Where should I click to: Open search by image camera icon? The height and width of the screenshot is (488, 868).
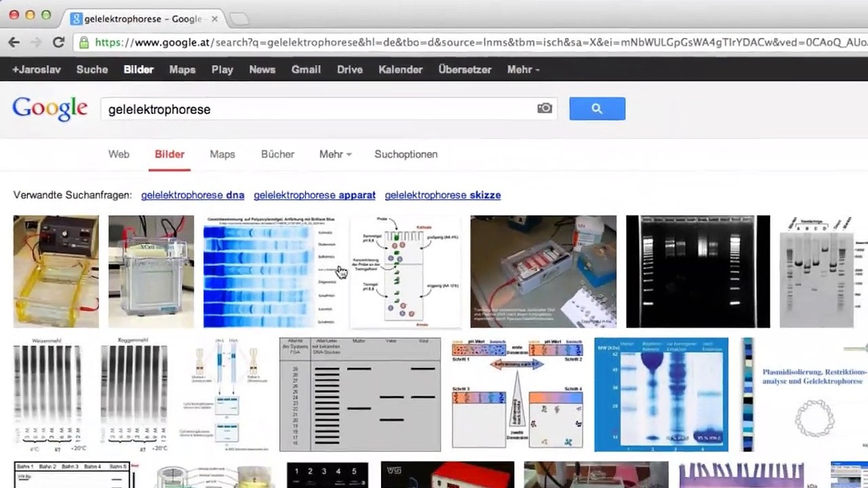(545, 108)
